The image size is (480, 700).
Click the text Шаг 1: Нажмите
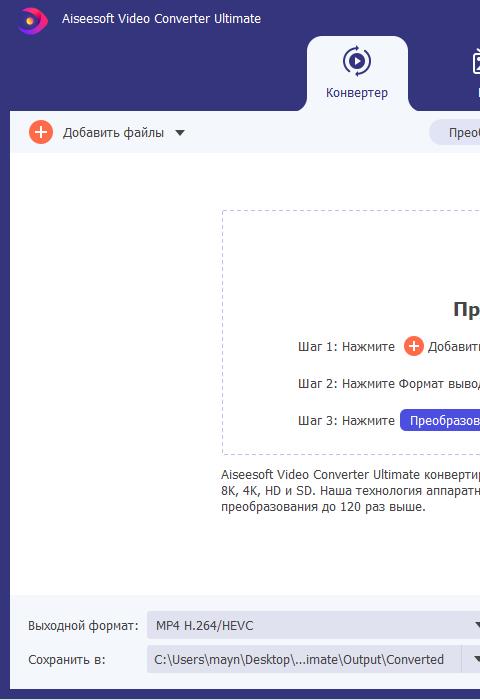346,346
